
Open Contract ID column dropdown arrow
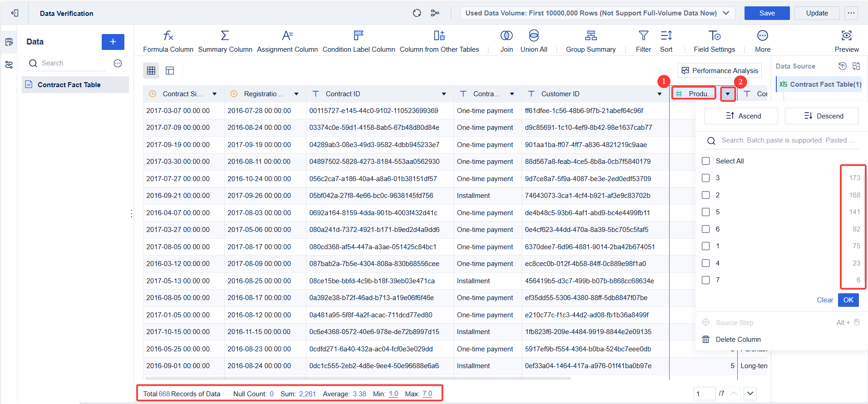click(444, 94)
